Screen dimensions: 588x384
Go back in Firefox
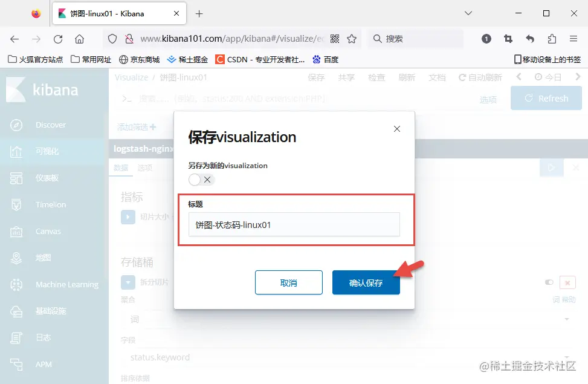click(x=15, y=39)
